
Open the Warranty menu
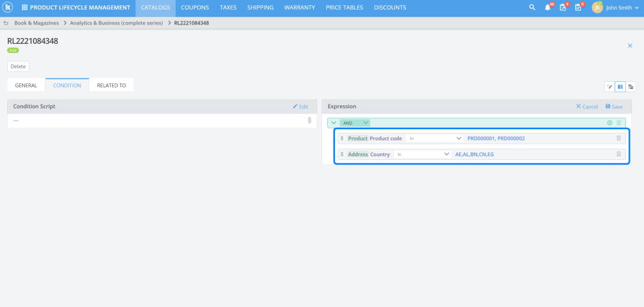(300, 7)
